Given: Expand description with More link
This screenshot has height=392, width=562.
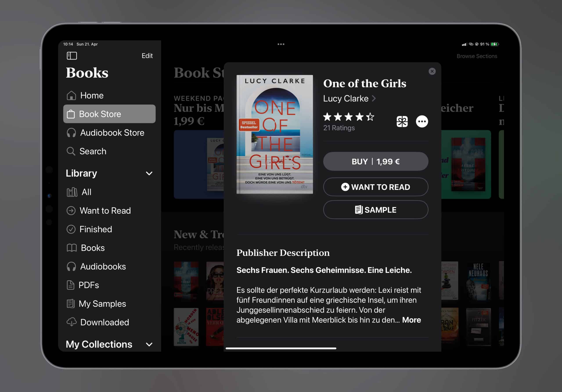Looking at the screenshot, I should [411, 320].
